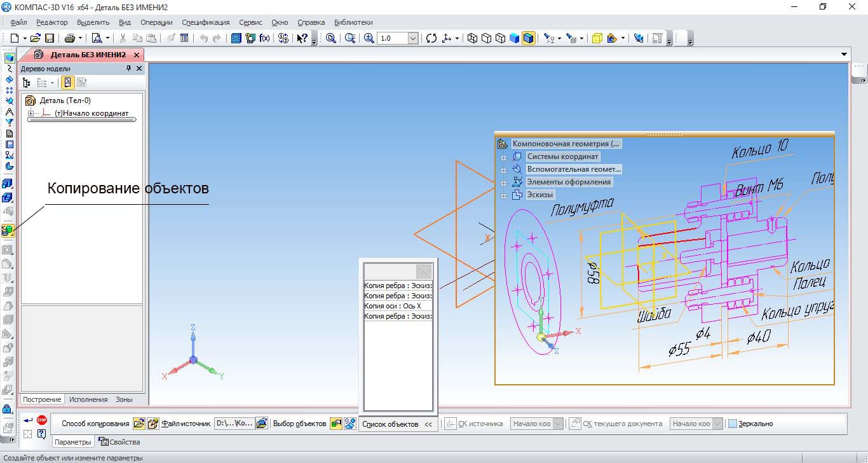
Task: Switch to the Исполнения tab
Action: point(88,399)
